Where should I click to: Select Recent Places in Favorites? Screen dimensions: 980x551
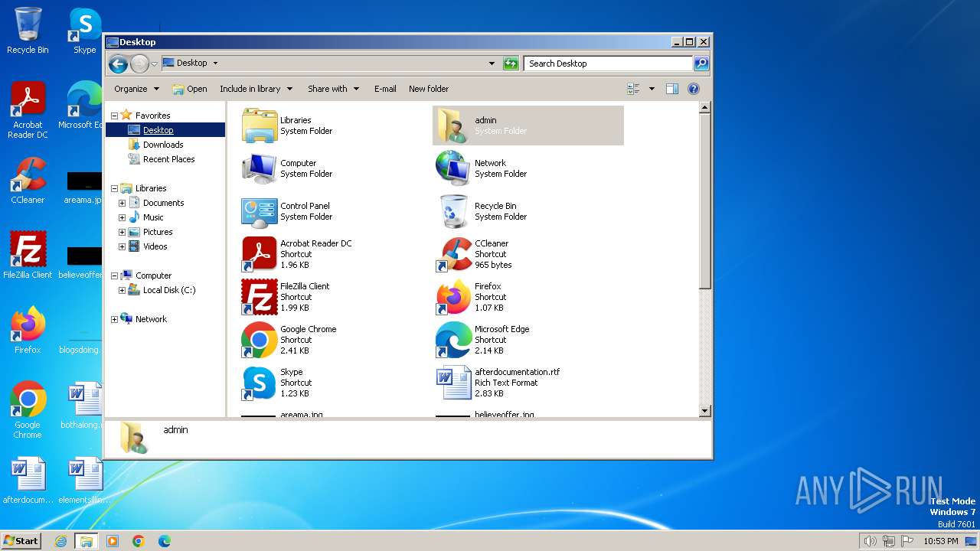168,159
